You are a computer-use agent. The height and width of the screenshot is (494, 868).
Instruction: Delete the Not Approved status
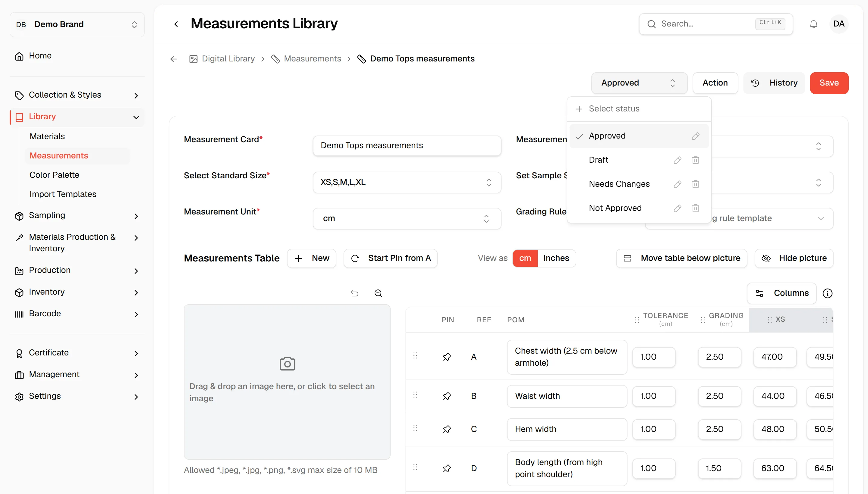[x=695, y=208]
